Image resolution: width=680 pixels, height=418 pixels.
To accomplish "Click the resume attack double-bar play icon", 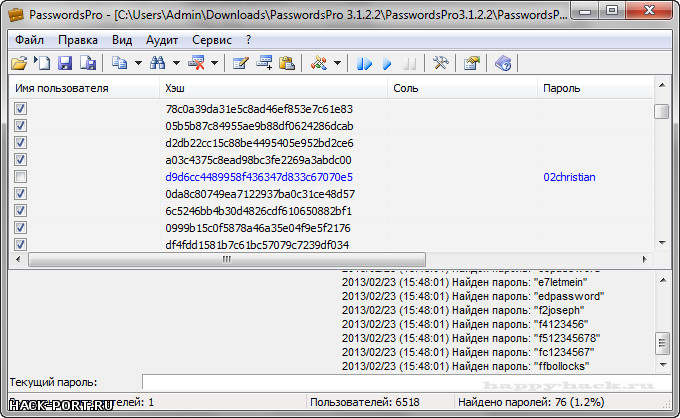I will (x=364, y=64).
